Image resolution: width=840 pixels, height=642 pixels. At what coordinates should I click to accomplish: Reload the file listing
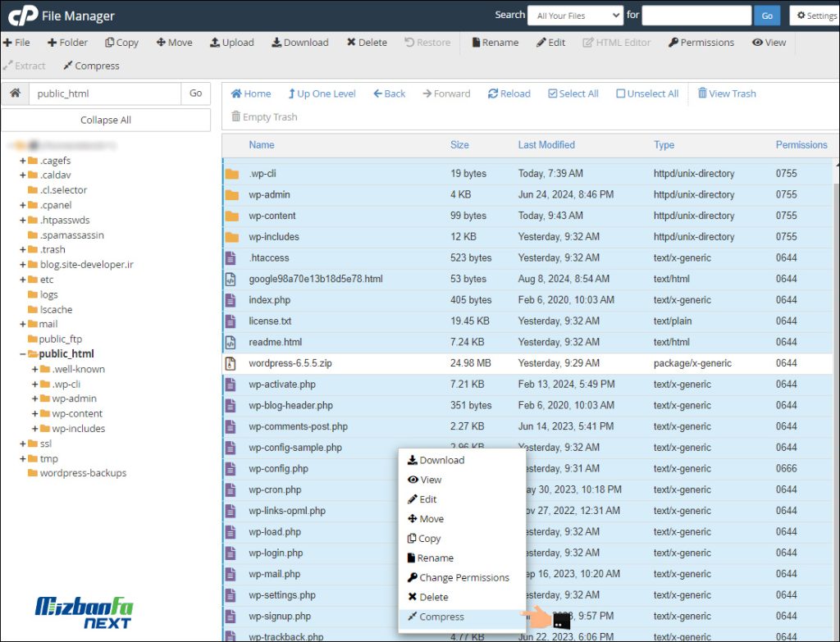click(x=509, y=93)
